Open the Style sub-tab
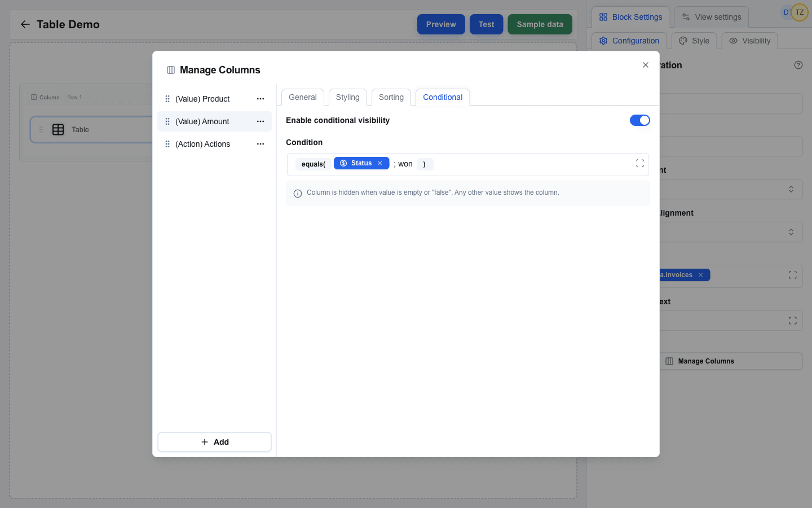 694,41
